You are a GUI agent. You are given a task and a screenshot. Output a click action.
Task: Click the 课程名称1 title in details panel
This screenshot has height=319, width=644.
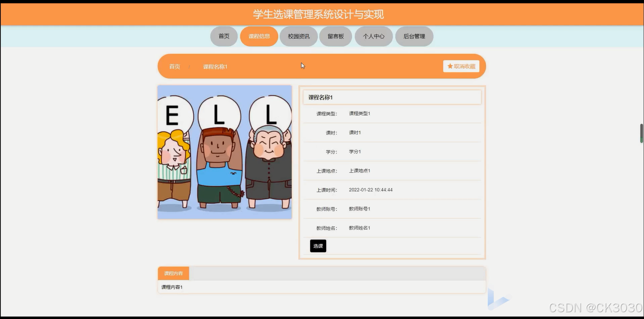(x=320, y=98)
